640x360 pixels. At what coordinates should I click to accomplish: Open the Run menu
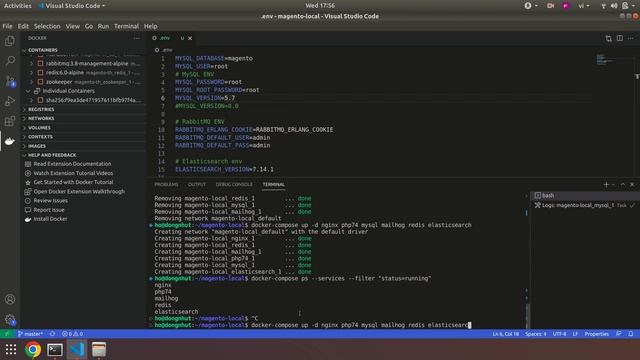tap(103, 26)
